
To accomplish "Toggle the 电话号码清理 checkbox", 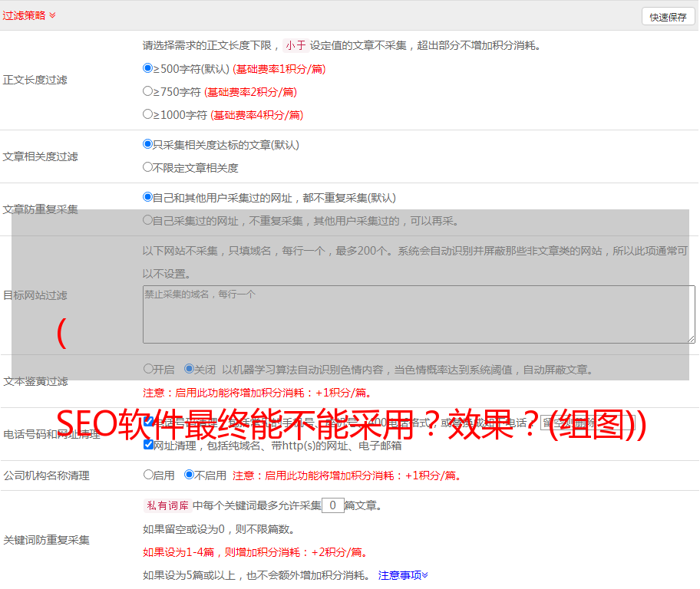I will pyautogui.click(x=149, y=421).
